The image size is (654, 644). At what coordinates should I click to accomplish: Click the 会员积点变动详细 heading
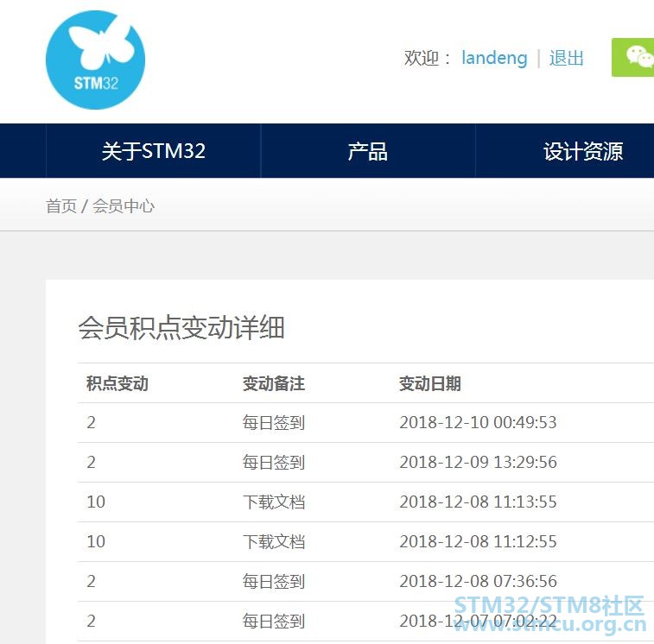pyautogui.click(x=181, y=328)
